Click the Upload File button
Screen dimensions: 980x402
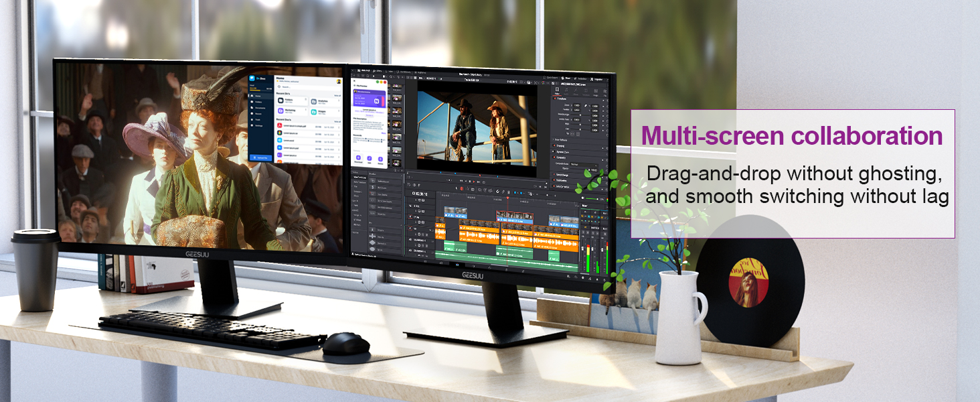coord(261,157)
